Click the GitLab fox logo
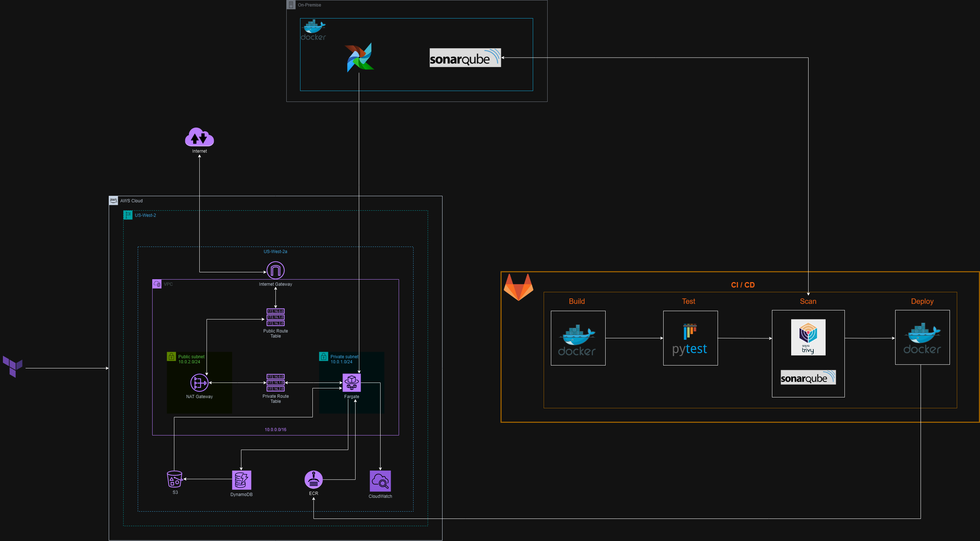This screenshot has width=980, height=541. 519,287
